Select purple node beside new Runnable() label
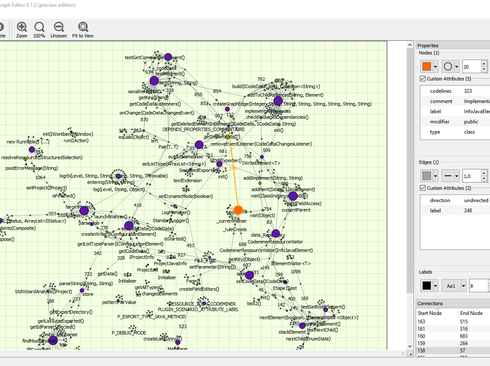 click(x=32, y=149)
